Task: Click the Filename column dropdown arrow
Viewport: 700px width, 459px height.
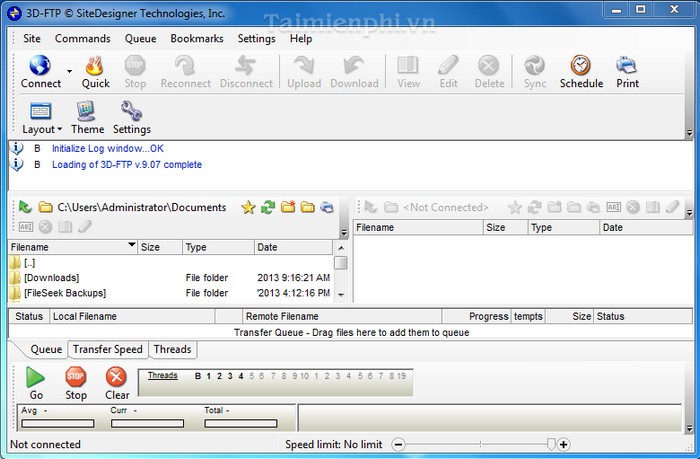Action: click(x=131, y=246)
